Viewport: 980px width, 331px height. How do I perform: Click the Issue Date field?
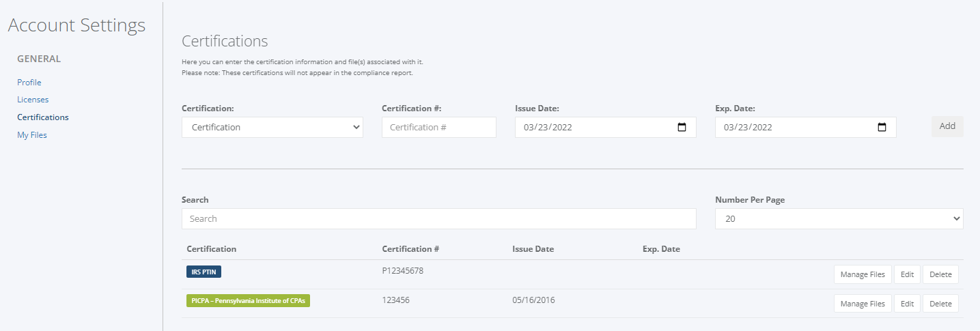coord(606,127)
